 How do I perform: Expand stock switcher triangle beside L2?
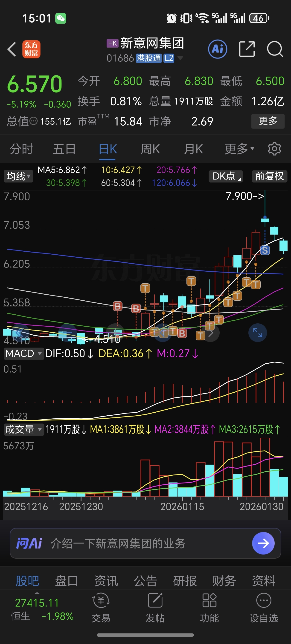[x=180, y=58]
